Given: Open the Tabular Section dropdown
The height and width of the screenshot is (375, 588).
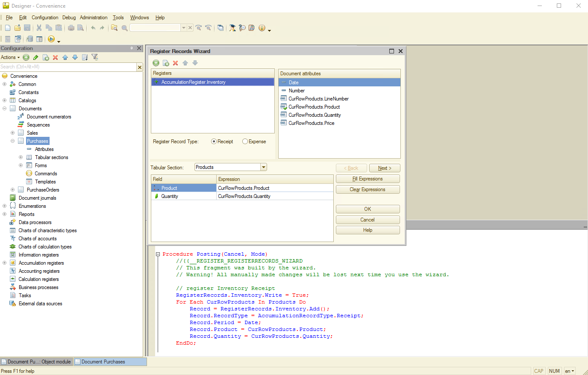Looking at the screenshot, I should click(x=264, y=167).
